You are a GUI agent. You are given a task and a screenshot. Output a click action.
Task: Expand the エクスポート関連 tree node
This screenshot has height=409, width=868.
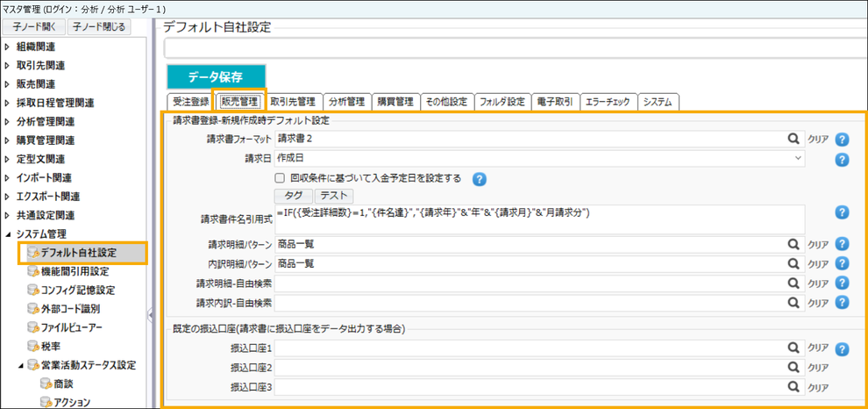tap(7, 197)
